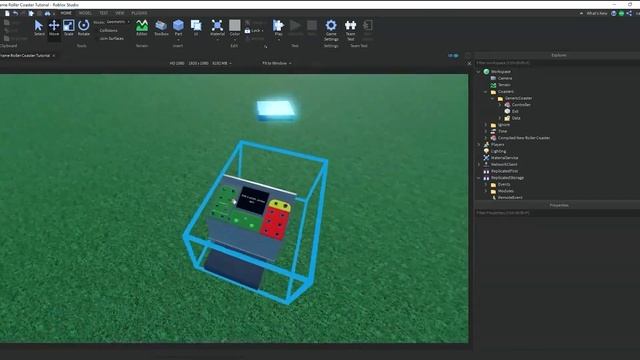640x360 pixels.
Task: Select the glowing blue part in viewport
Action: pos(276,111)
